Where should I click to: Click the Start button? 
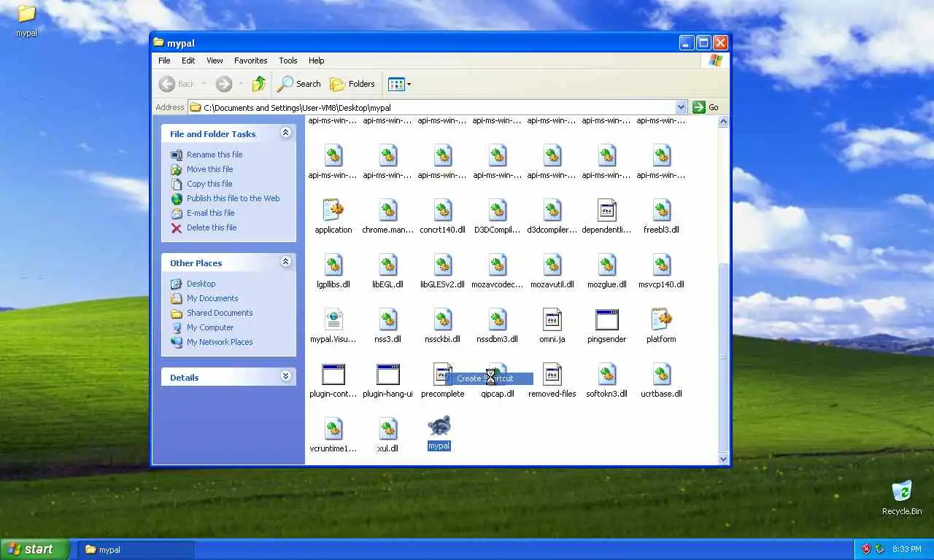[34, 549]
